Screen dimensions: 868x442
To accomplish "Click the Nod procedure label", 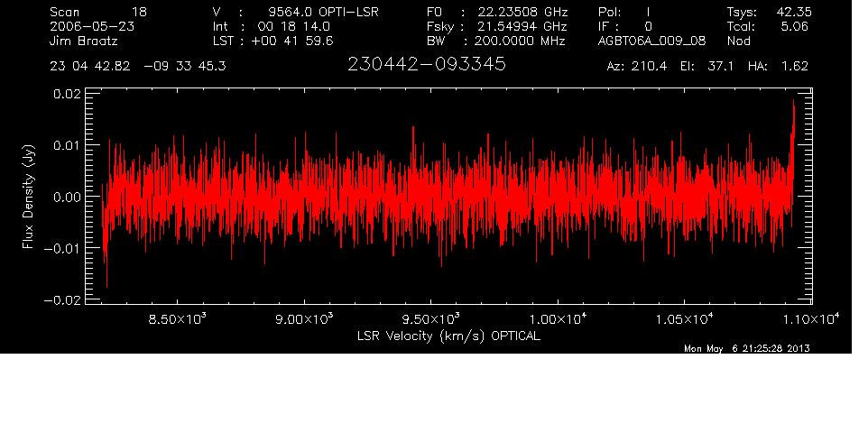I will [738, 41].
